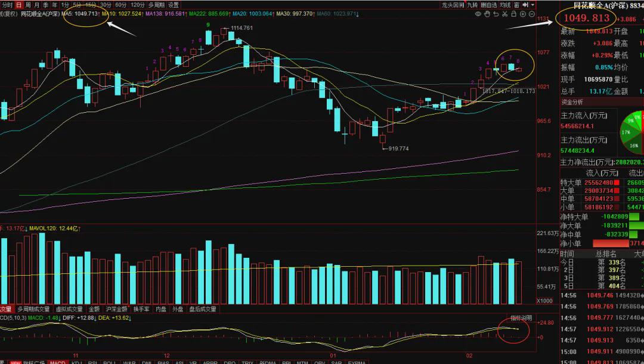Click the undo arrow icon in chart toolbar
This screenshot has width=644, height=364.
click(x=496, y=14)
